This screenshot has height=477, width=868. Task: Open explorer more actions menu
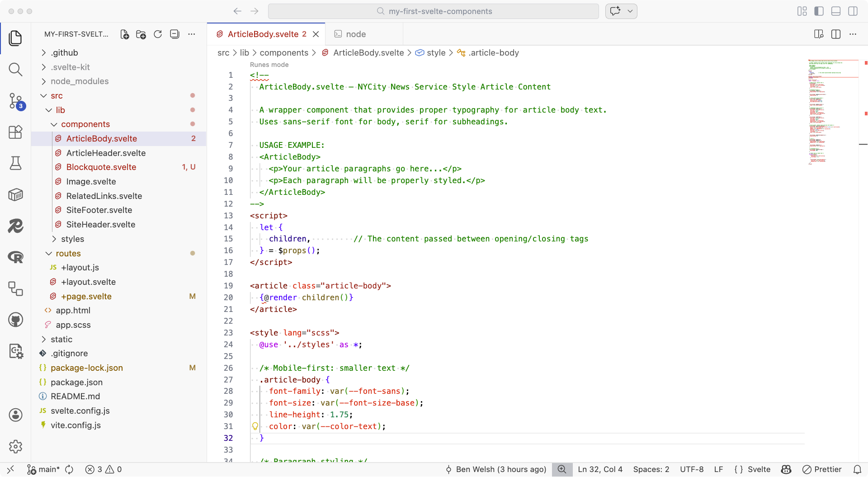point(192,34)
